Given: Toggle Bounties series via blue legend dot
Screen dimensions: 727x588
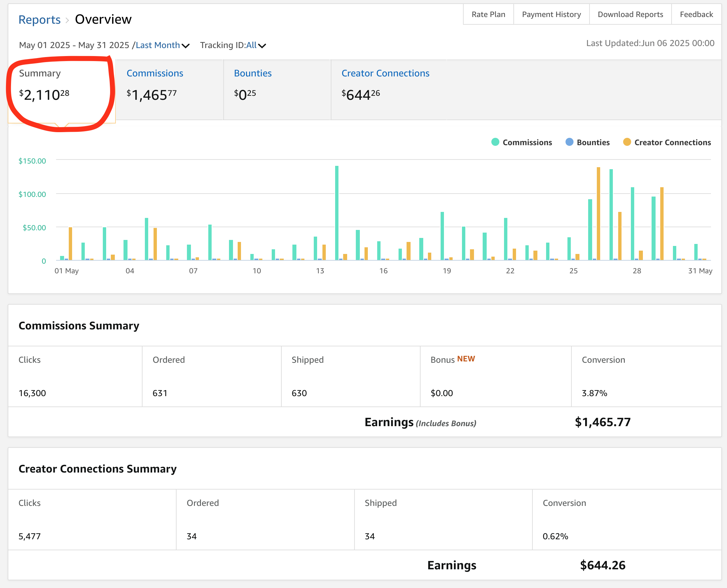Looking at the screenshot, I should (x=569, y=142).
